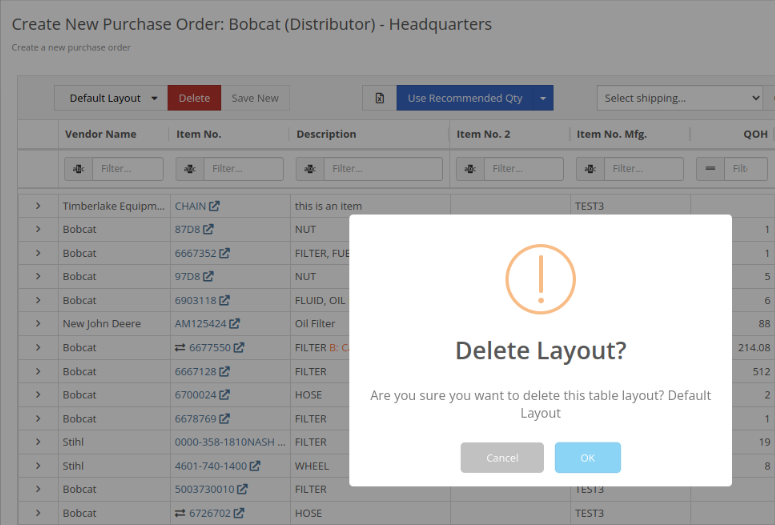Sort by Description column header
Image resolution: width=775 pixels, height=525 pixels.
point(326,134)
